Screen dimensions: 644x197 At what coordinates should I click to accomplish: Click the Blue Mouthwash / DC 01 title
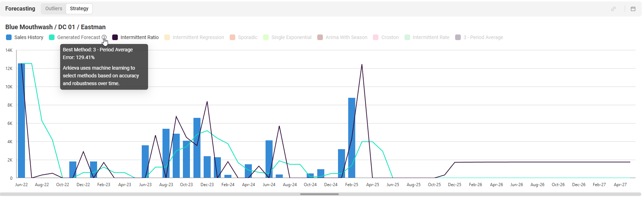(55, 27)
